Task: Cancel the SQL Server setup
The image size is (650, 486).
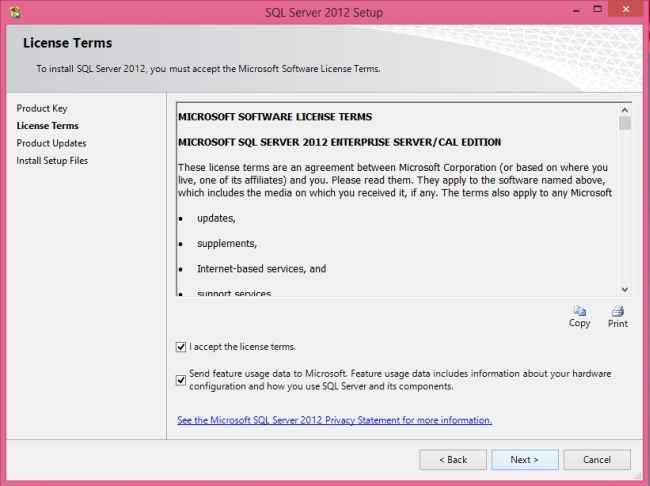Action: coord(597,459)
